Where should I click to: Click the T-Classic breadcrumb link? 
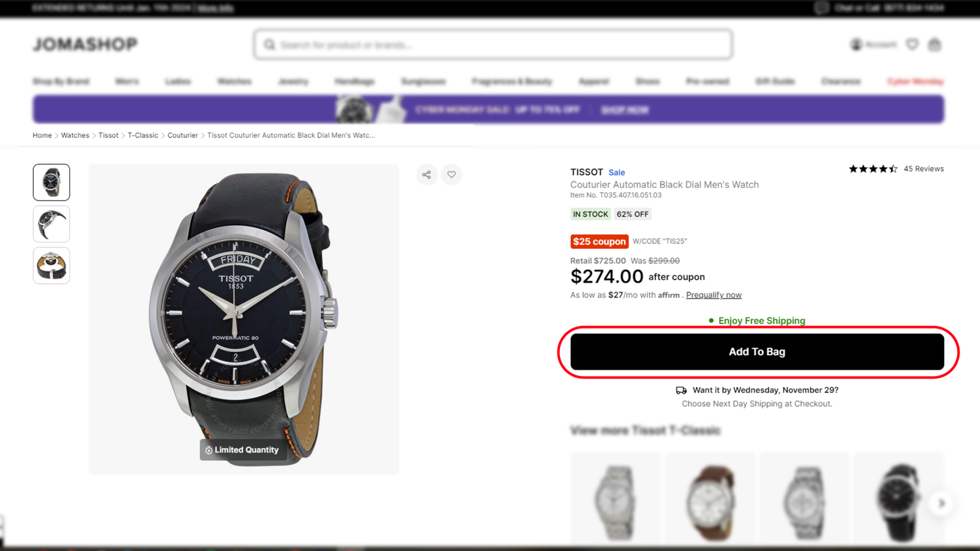[143, 135]
